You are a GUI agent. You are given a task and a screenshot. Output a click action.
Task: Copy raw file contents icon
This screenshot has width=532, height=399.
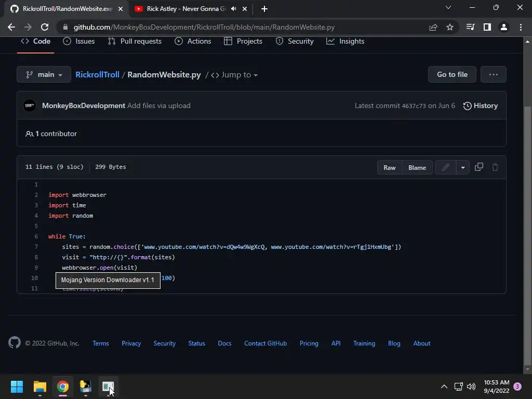point(478,167)
